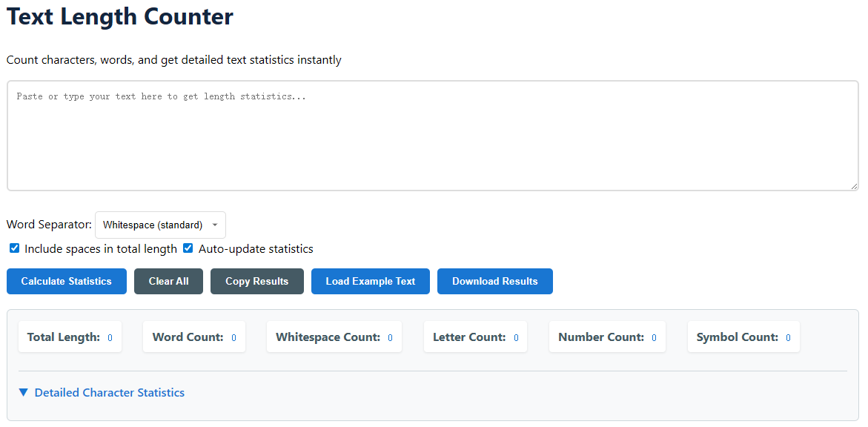Load the example text
Image resolution: width=868 pixels, height=427 pixels.
370,282
